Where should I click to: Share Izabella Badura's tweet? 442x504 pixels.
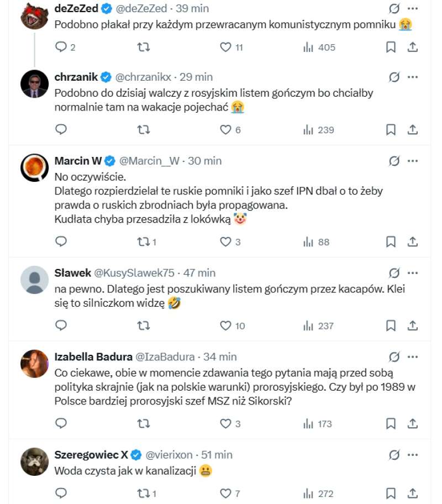click(x=412, y=424)
